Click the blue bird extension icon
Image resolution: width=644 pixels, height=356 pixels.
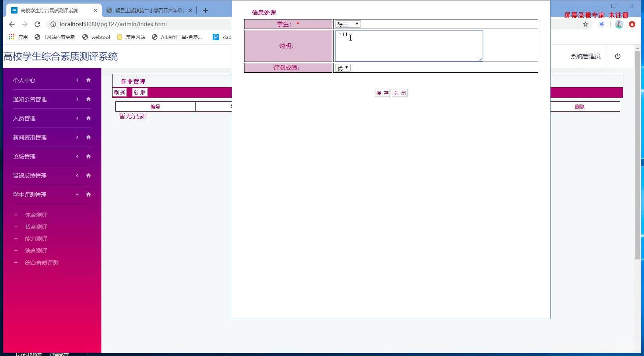pos(602,24)
